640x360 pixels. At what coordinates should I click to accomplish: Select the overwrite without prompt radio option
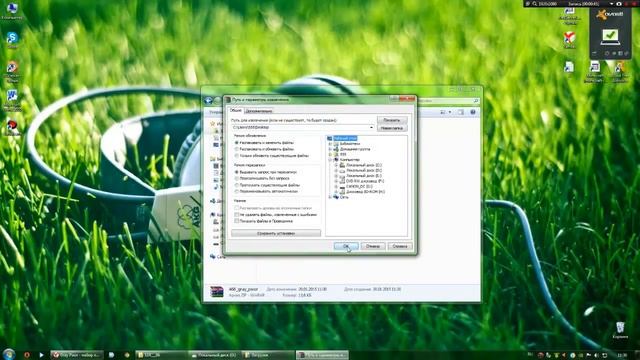(x=237, y=179)
